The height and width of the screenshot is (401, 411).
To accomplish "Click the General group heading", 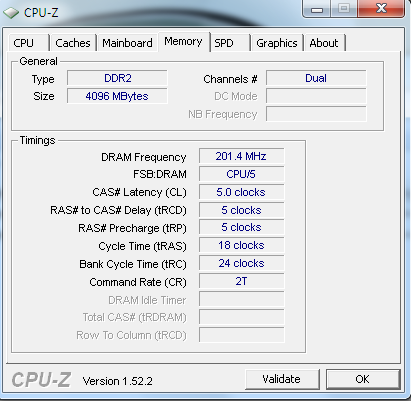I will (x=38, y=61).
